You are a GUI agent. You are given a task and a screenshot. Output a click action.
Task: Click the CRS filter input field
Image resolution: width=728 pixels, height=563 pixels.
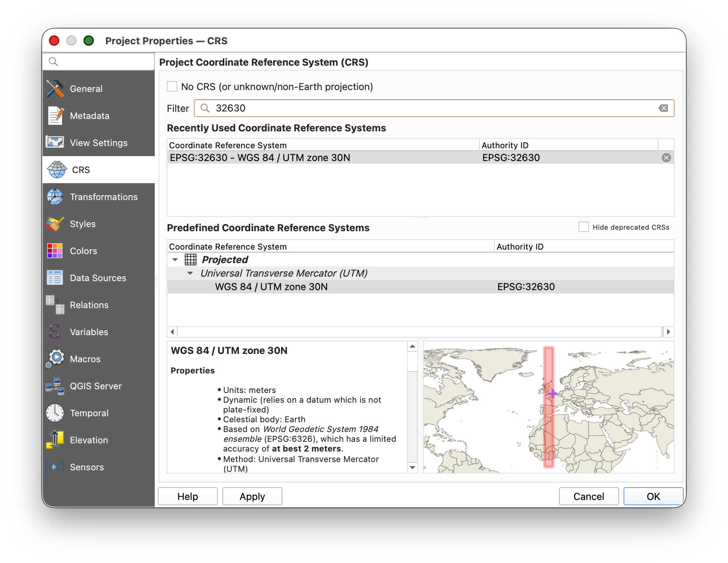pyautogui.click(x=432, y=108)
